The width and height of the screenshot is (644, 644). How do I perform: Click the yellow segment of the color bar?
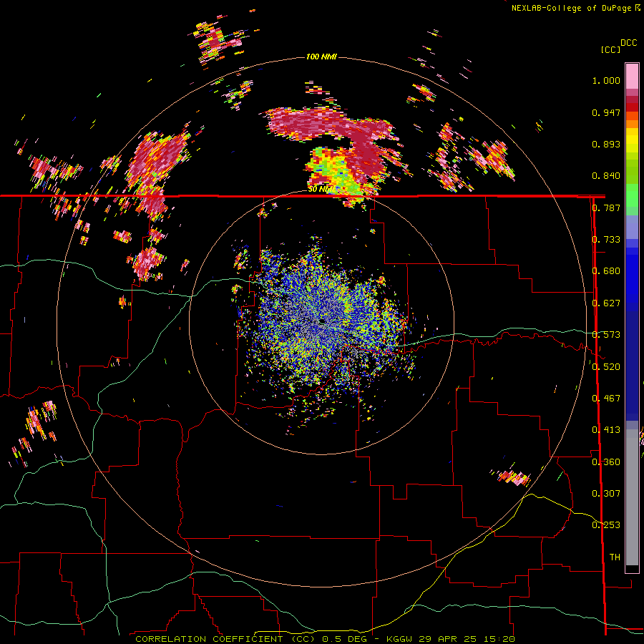[632, 142]
